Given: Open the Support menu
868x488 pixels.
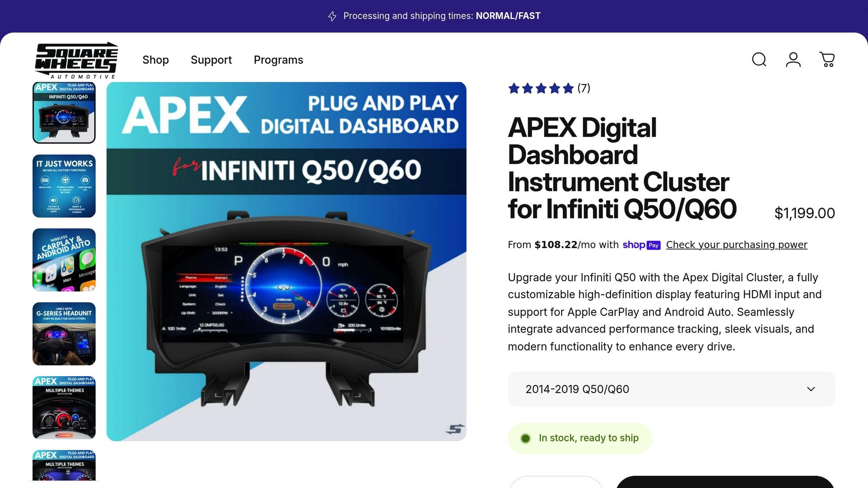Looking at the screenshot, I should 211,60.
